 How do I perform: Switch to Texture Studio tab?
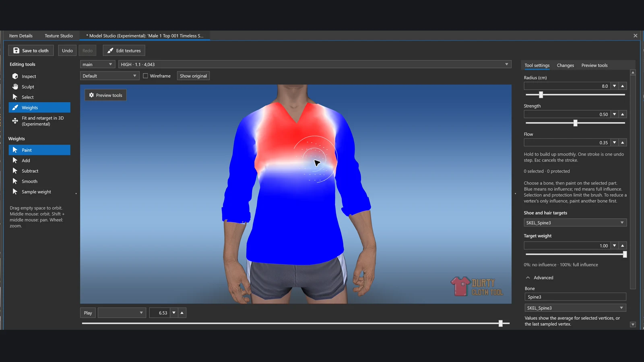click(59, 36)
